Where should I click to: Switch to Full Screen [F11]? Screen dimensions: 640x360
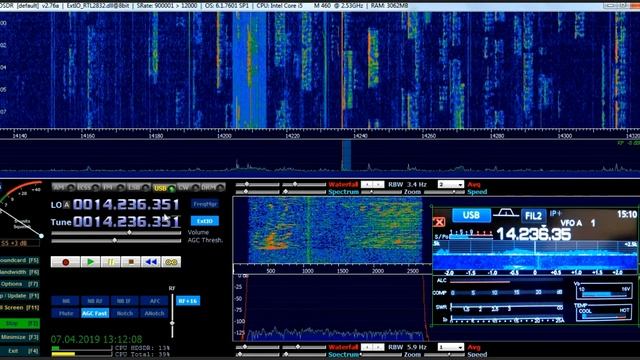[x=20, y=308]
